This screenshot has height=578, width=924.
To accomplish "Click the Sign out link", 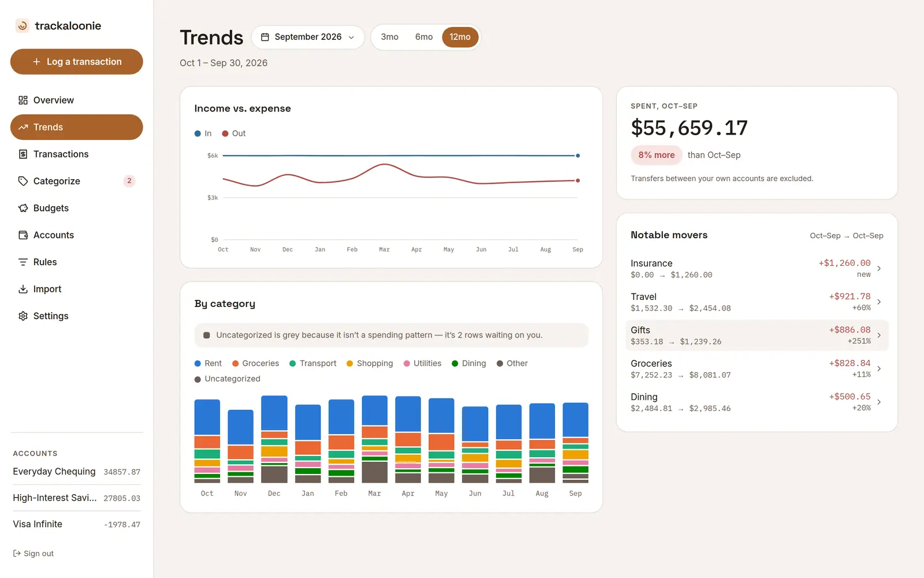I will click(33, 554).
